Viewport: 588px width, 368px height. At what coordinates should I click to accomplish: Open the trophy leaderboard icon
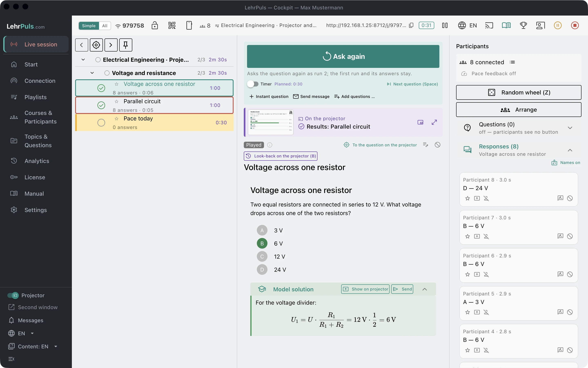click(523, 25)
